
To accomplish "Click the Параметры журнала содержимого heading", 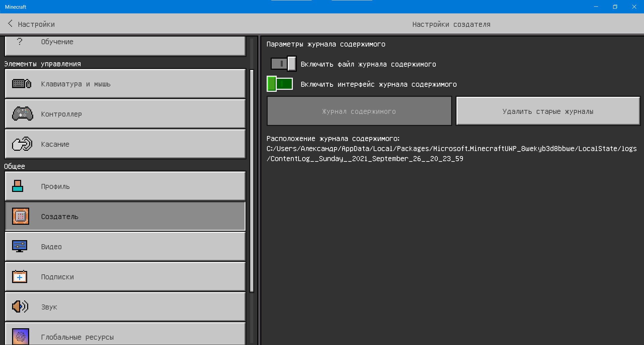I will tap(326, 44).
